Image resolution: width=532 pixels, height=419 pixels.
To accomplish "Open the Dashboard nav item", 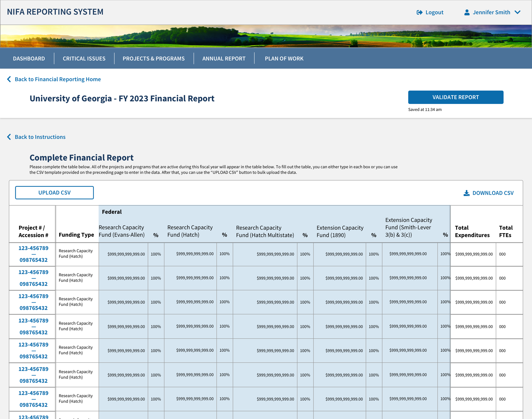I will [29, 59].
